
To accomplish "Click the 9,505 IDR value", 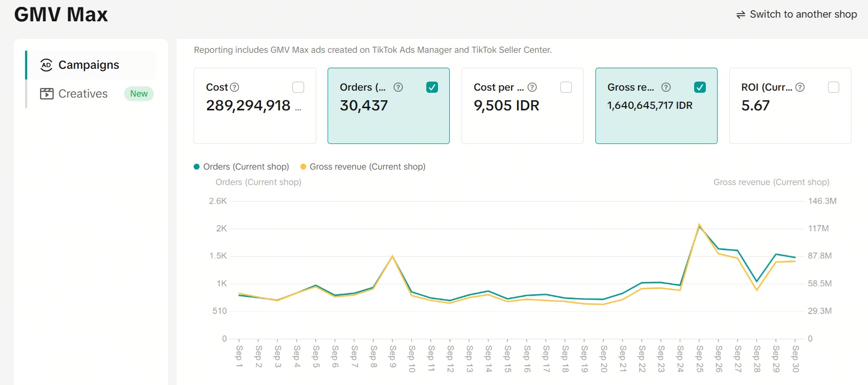I will point(506,106).
